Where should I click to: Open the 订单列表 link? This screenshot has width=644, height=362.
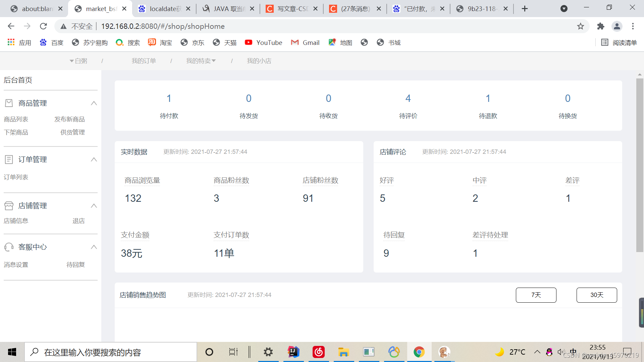click(15, 177)
